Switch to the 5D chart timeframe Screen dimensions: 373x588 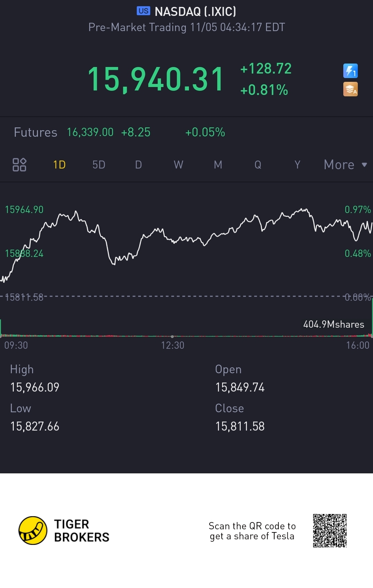click(99, 165)
